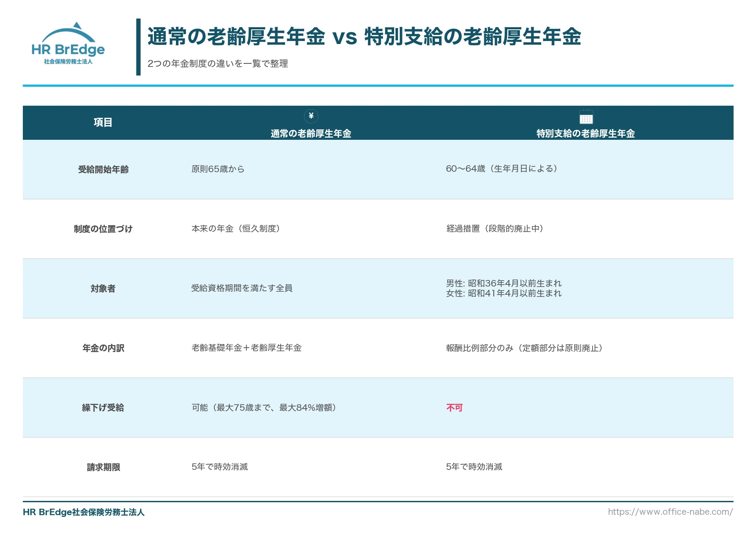Click the line 男性: 昭和36年4月以前生まれ
The height and width of the screenshot is (535, 756).
pyautogui.click(x=504, y=283)
